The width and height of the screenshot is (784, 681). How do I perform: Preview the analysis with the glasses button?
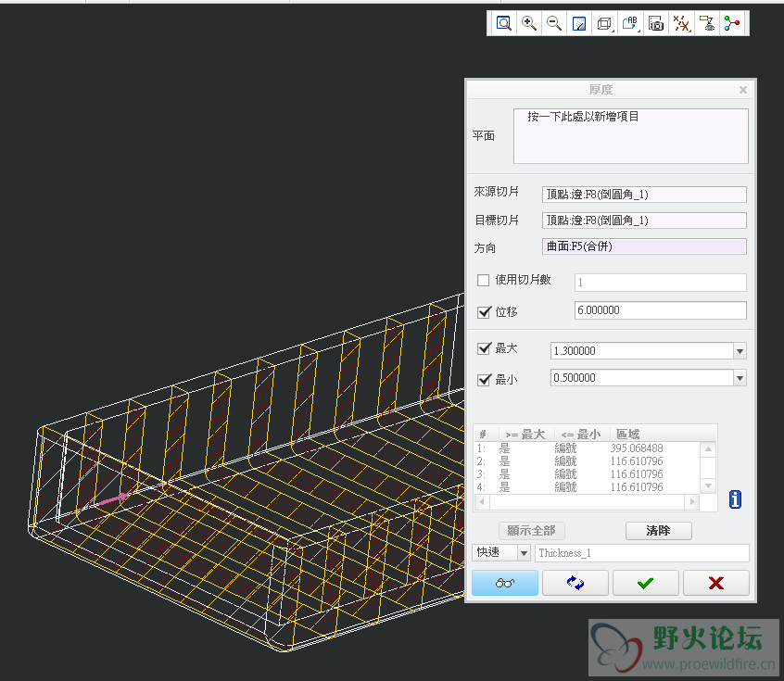point(505,583)
